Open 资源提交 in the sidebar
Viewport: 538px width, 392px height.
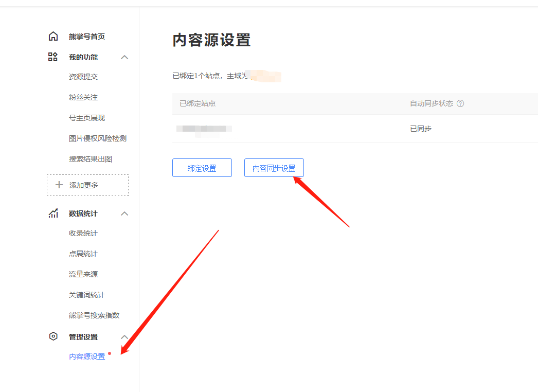[83, 77]
